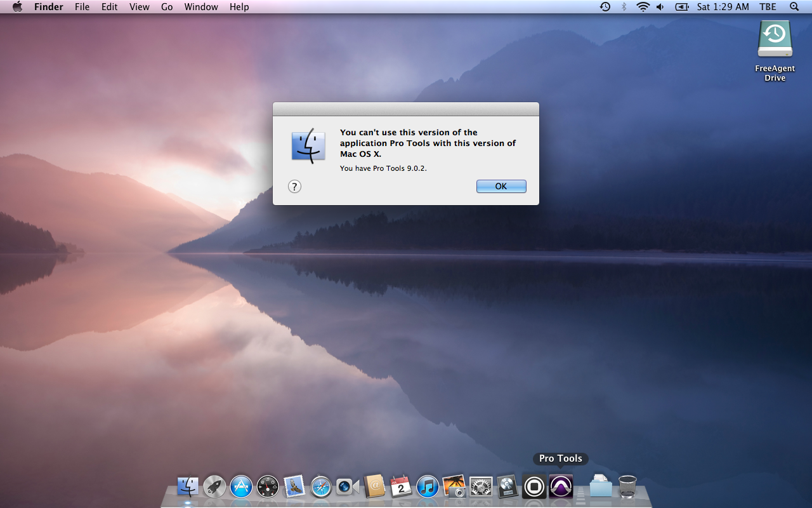
Task: Open FaceTime camera icon in the Dock
Action: (348, 487)
